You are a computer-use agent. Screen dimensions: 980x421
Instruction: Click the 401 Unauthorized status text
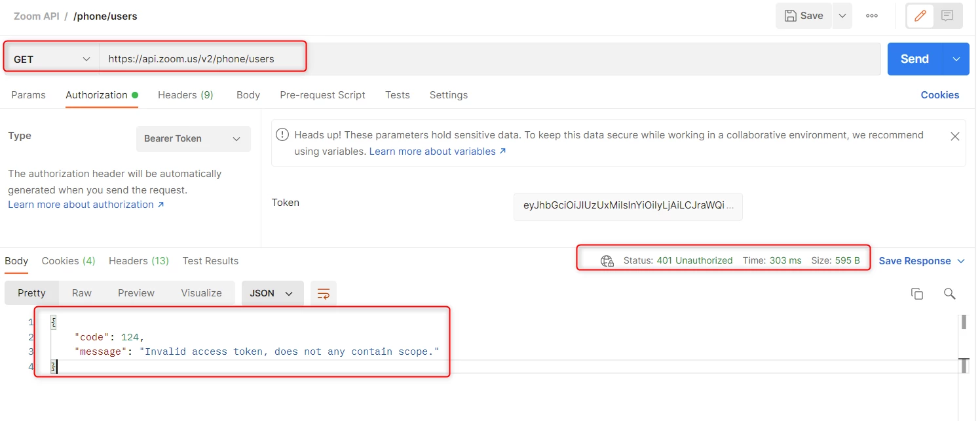click(x=694, y=260)
